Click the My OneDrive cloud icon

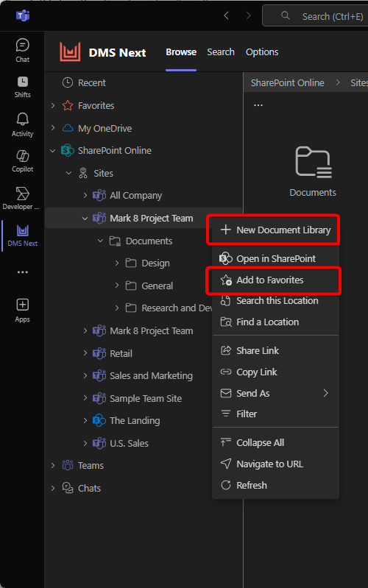point(68,128)
